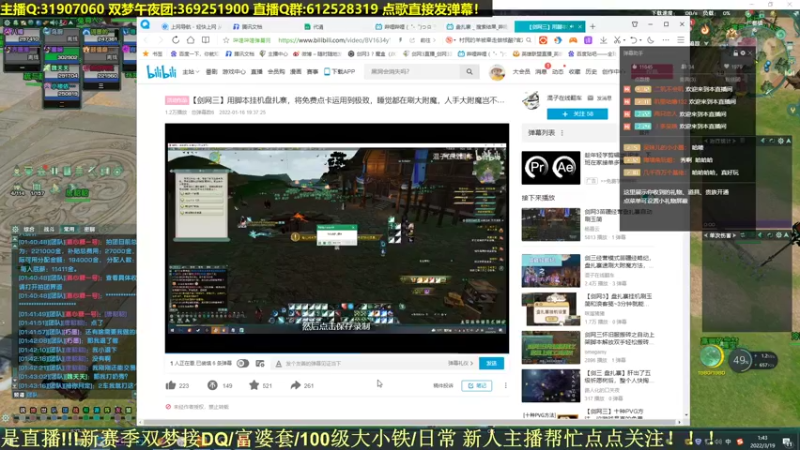
Task: Open the 剑三经营模式 recommended video thumbnail
Action: point(551,270)
